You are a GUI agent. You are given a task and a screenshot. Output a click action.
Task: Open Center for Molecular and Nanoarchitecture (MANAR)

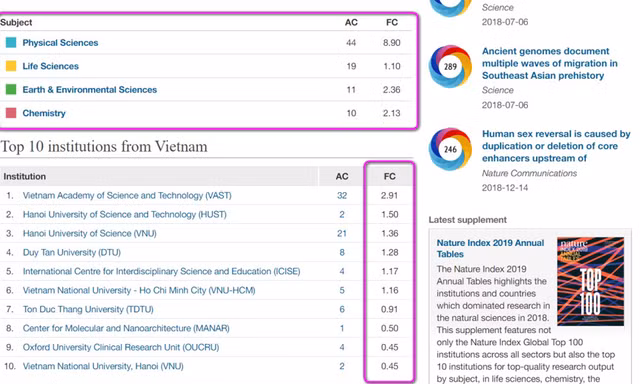coord(126,328)
